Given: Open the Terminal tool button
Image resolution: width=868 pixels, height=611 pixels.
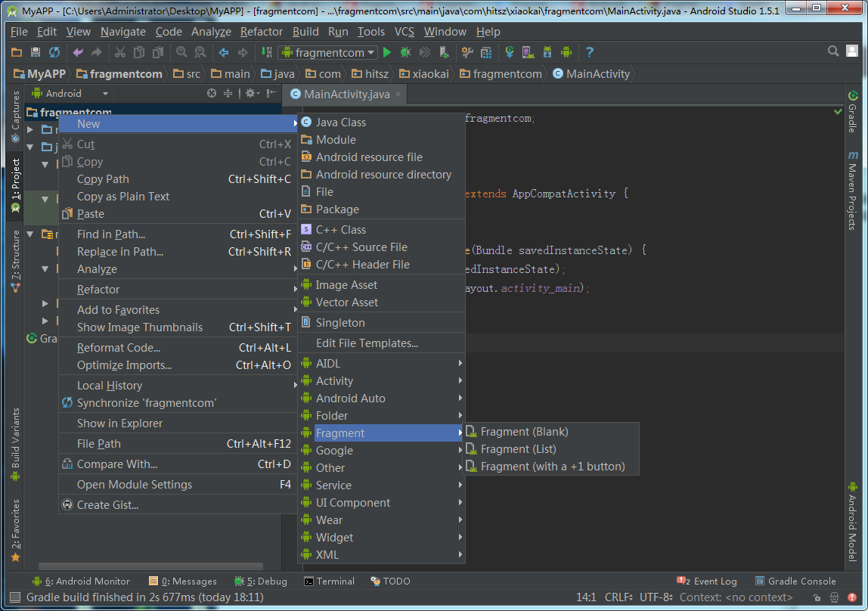Looking at the screenshot, I should point(330,581).
